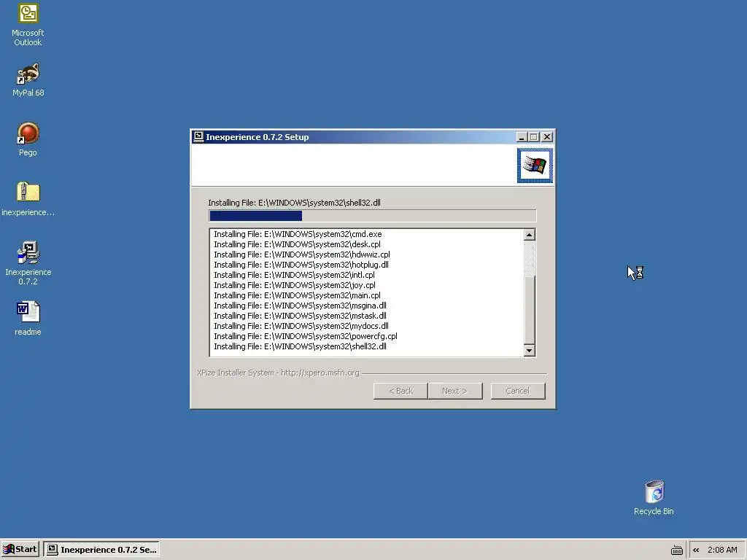Image resolution: width=747 pixels, height=560 pixels.
Task: Click the on-screen keyboard tray icon
Action: [x=676, y=550]
